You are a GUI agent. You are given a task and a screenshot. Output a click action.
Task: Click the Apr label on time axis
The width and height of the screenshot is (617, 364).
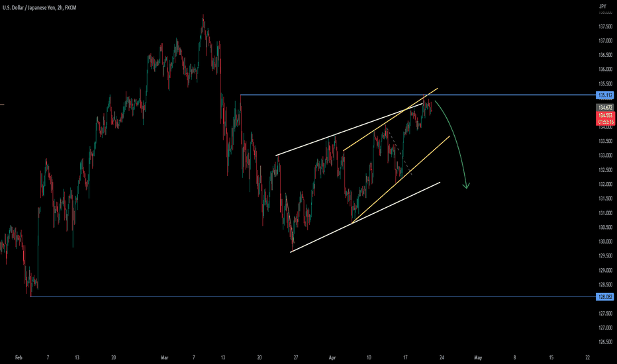[332, 357]
